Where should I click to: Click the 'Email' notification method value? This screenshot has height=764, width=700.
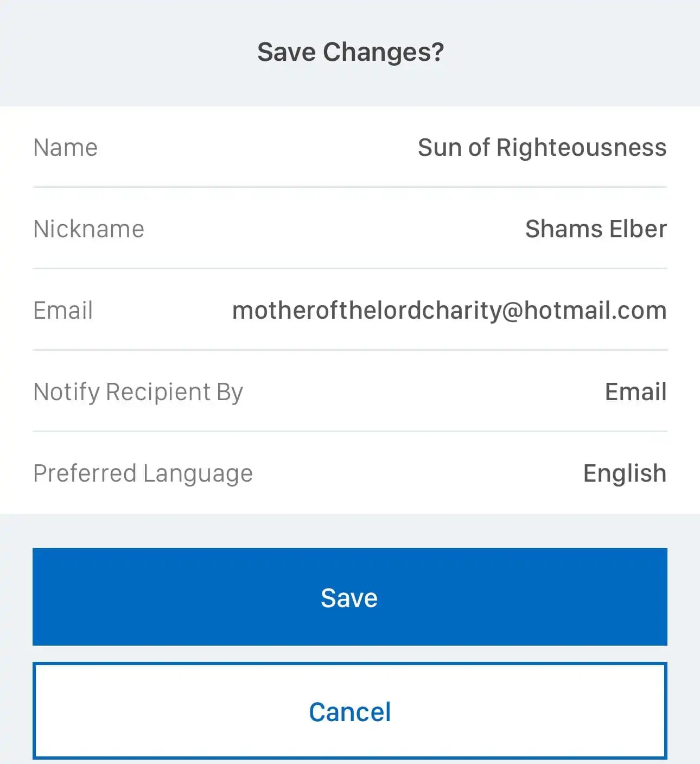click(635, 392)
